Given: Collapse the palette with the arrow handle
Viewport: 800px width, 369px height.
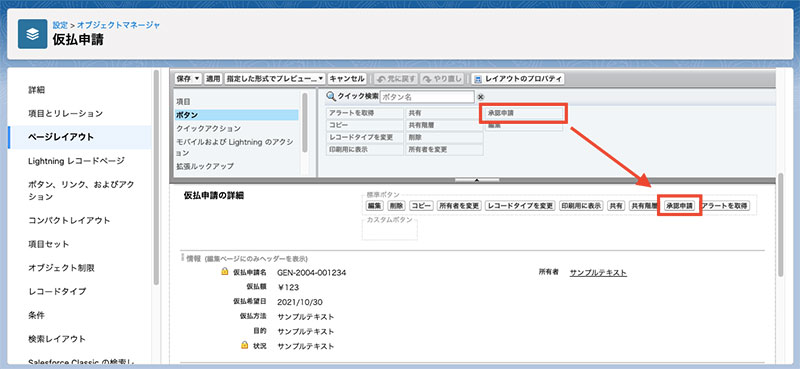Looking at the screenshot, I should [477, 180].
